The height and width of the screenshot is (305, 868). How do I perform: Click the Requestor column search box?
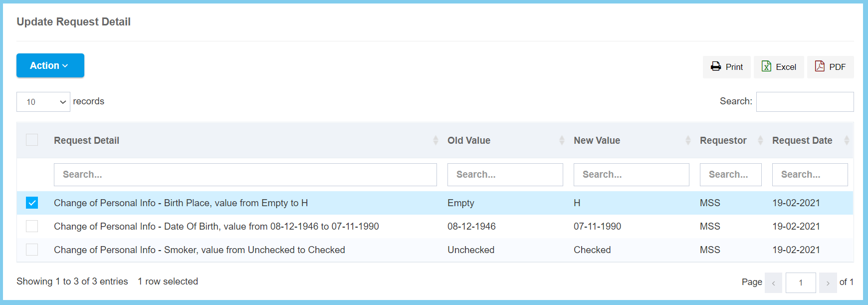pyautogui.click(x=730, y=175)
